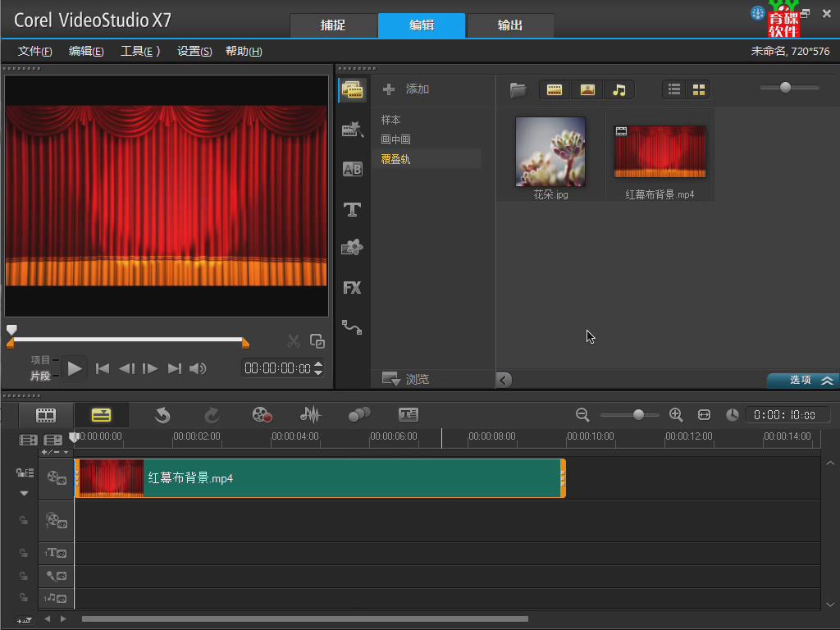Collapse the library folder panel arrow

coord(504,380)
